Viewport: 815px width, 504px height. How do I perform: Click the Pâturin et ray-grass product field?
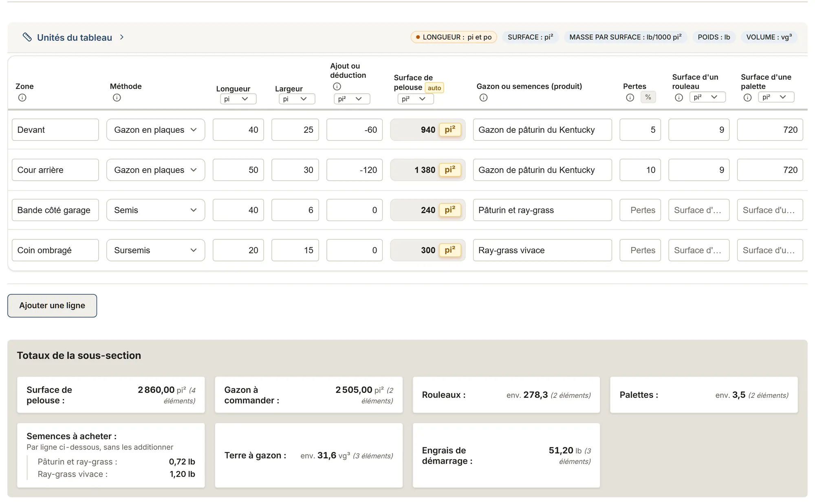(x=542, y=210)
